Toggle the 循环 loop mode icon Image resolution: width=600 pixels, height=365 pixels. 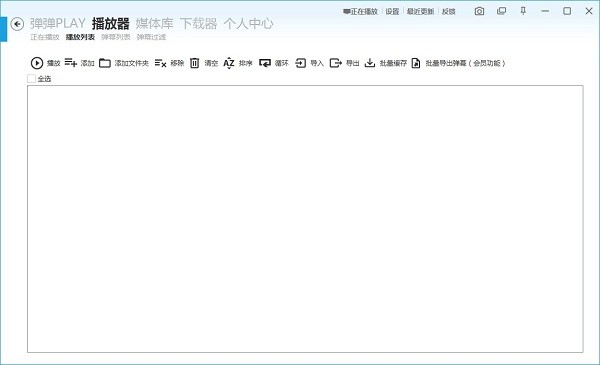pos(265,63)
